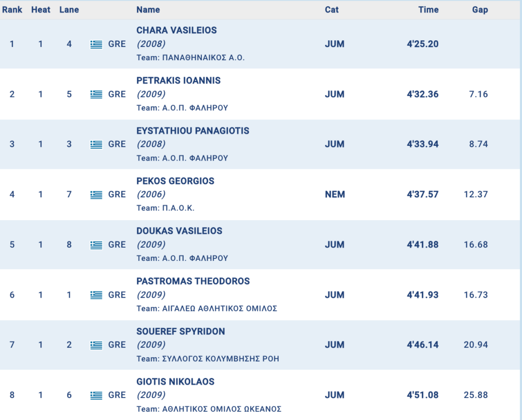Click the Rank column header
This screenshot has height=420, width=522.
12,10
